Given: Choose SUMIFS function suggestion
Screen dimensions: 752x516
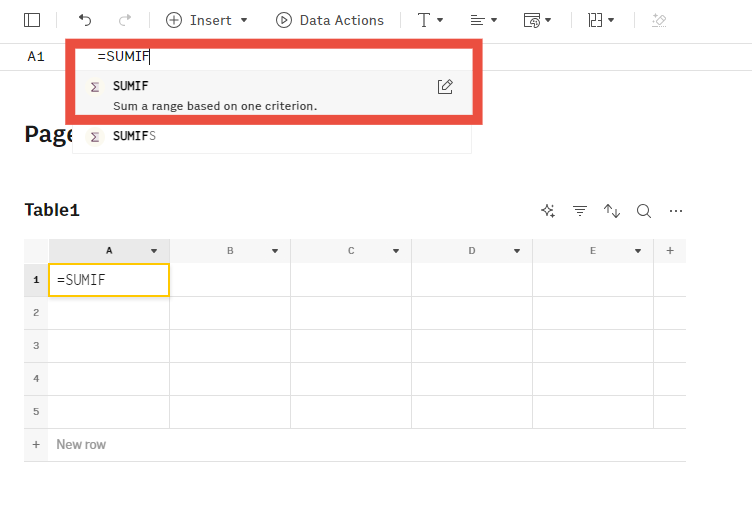Looking at the screenshot, I should [135, 136].
